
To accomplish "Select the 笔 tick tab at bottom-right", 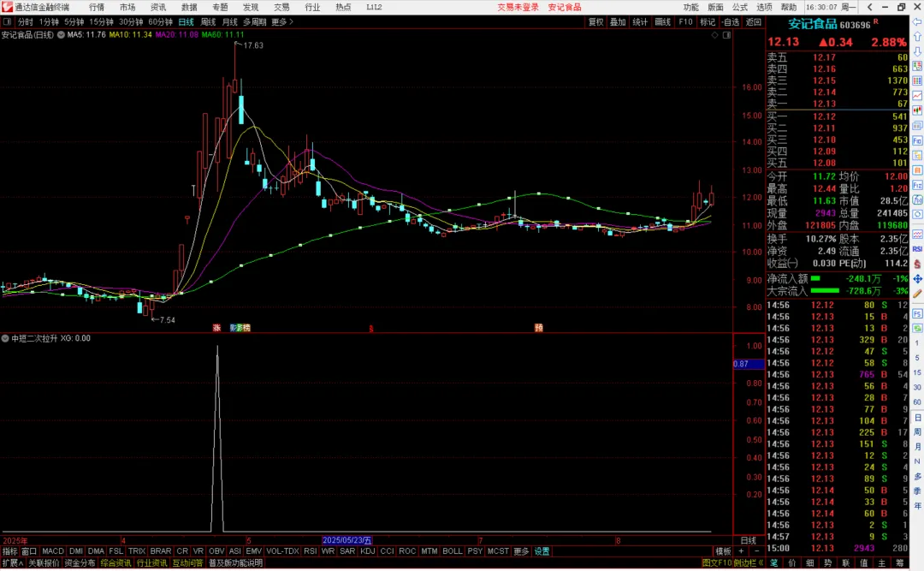I will pyautogui.click(x=773, y=563).
